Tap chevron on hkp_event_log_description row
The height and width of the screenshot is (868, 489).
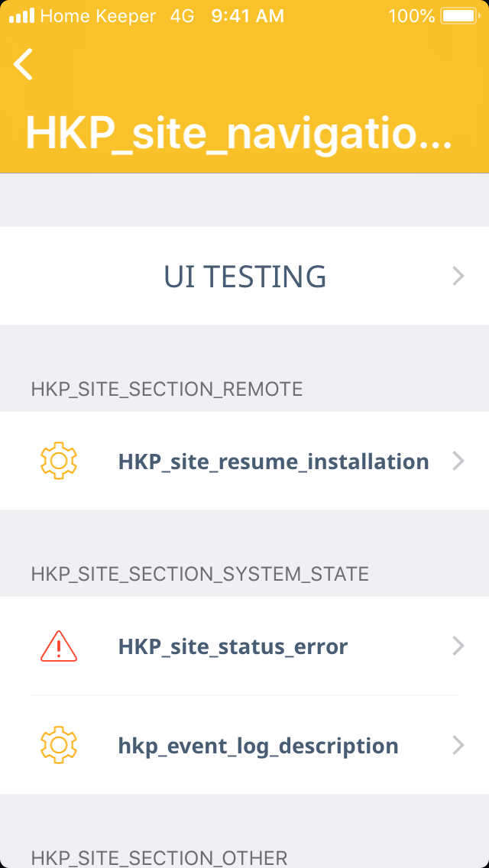[x=458, y=745]
